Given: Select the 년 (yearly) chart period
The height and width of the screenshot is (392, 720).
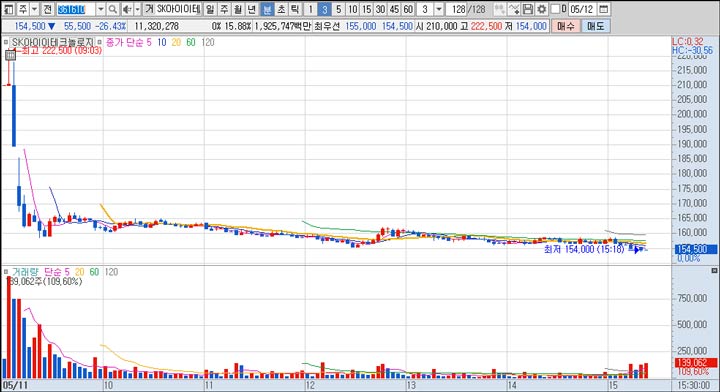Looking at the screenshot, I should (252, 9).
